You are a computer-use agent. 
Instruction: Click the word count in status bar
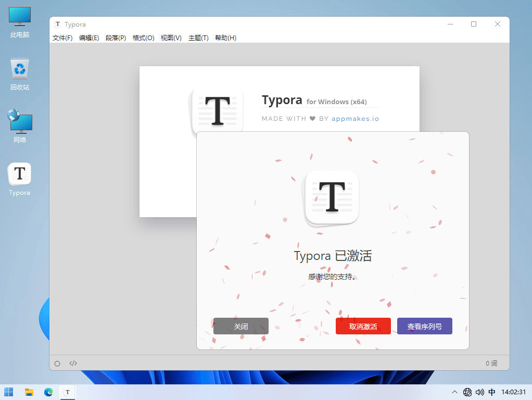[491, 364]
